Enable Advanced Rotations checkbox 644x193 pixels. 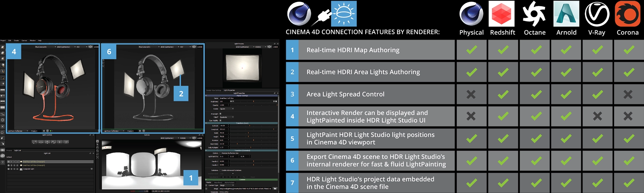[x=220, y=170]
